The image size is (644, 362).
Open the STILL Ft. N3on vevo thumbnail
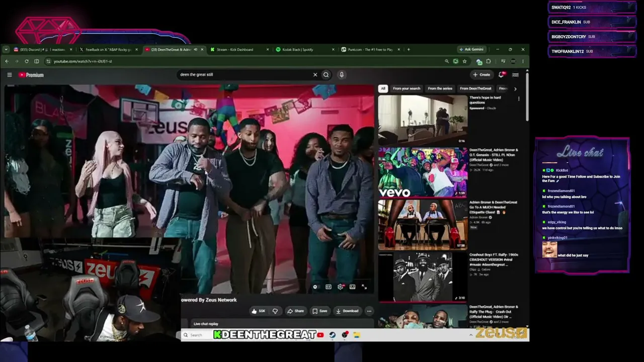pos(423,172)
